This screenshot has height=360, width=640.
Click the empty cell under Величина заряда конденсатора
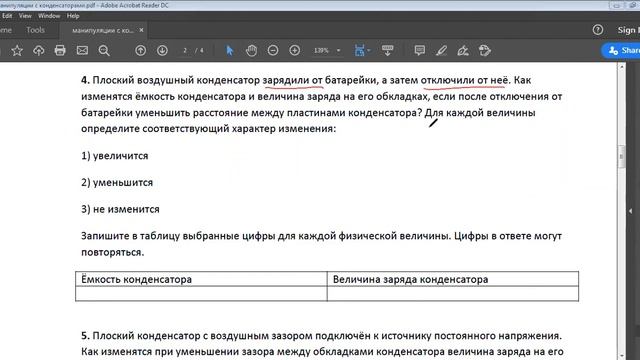pos(453,293)
